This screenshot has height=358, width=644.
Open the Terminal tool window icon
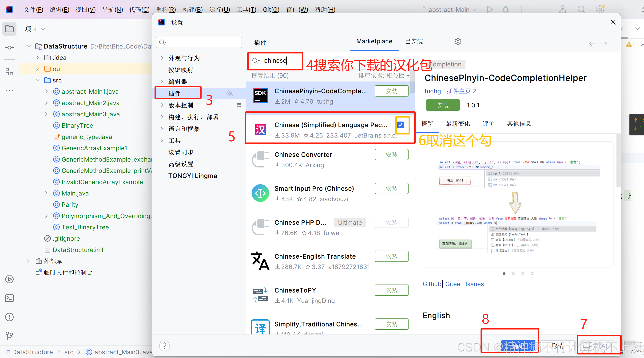(x=9, y=298)
